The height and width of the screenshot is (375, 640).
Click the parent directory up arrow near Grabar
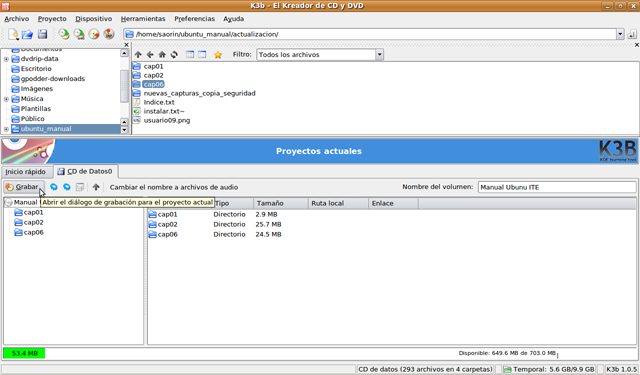[x=96, y=187]
